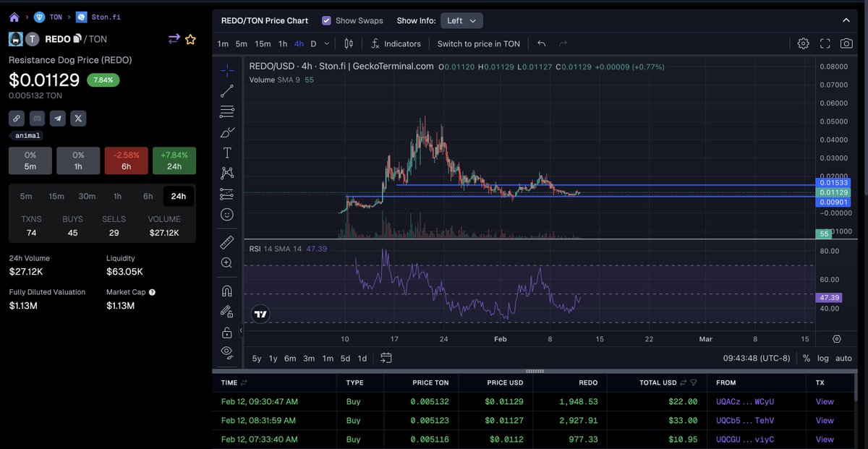Select the 30m stats tab
The image size is (868, 449).
(x=87, y=196)
